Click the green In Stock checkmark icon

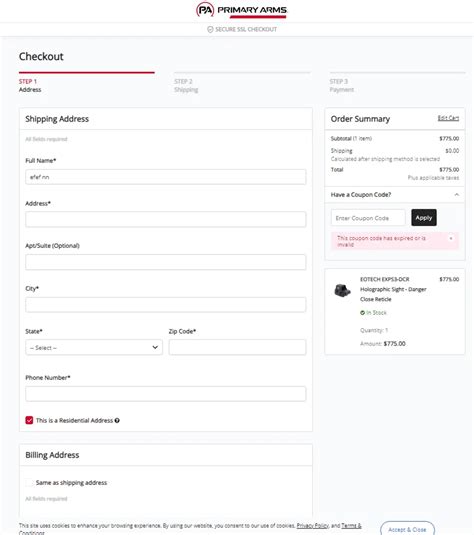[362, 313]
